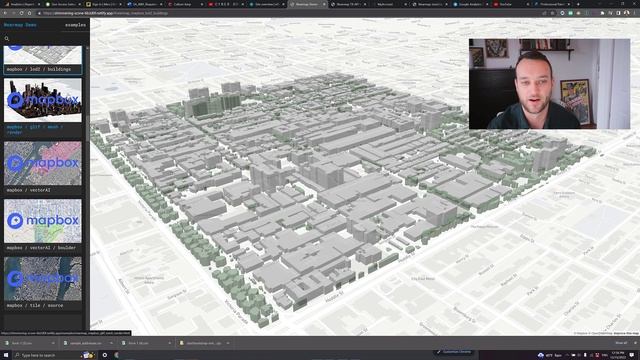Image resolution: width=640 pixels, height=360 pixels.
Task: Open the Extensions puzzle icon
Action: (602, 13)
